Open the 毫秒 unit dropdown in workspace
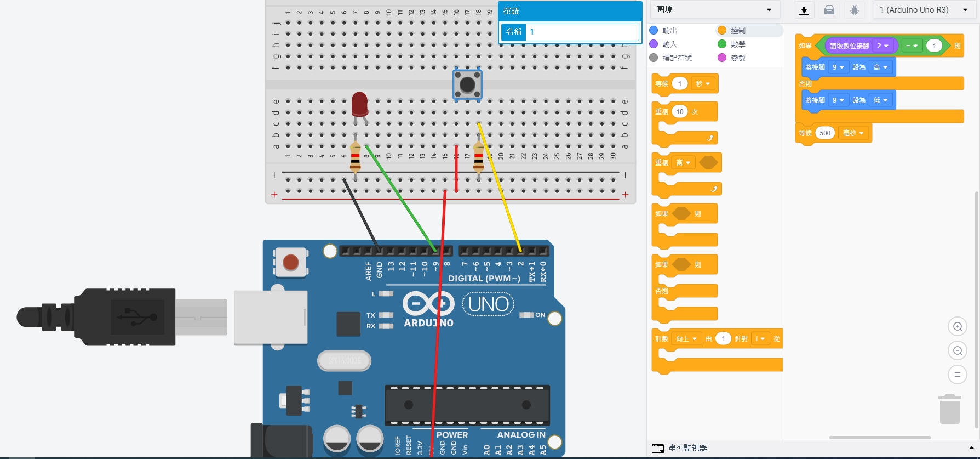Image resolution: width=980 pixels, height=459 pixels. tap(853, 133)
